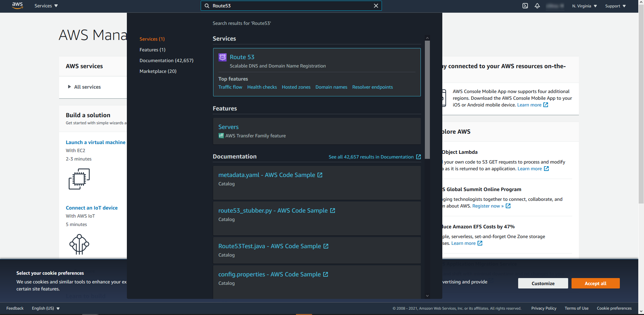Click Register now for Global Summit
Screen dimensions: 644x315
(488, 206)
